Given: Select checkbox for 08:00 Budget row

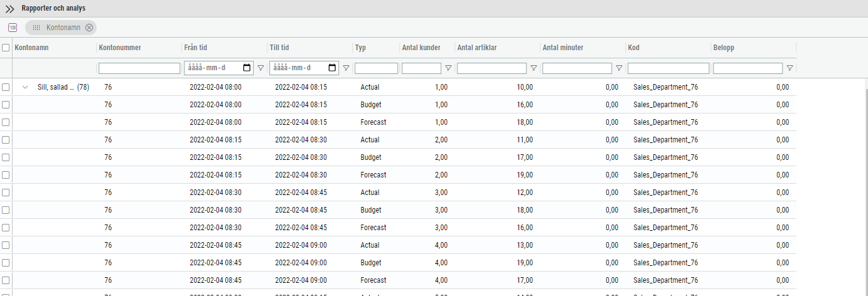Looking at the screenshot, I should pos(6,105).
